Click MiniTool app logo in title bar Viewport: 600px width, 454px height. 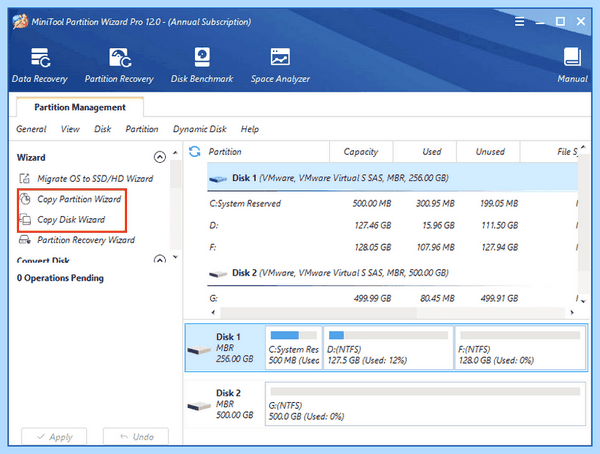click(20, 21)
